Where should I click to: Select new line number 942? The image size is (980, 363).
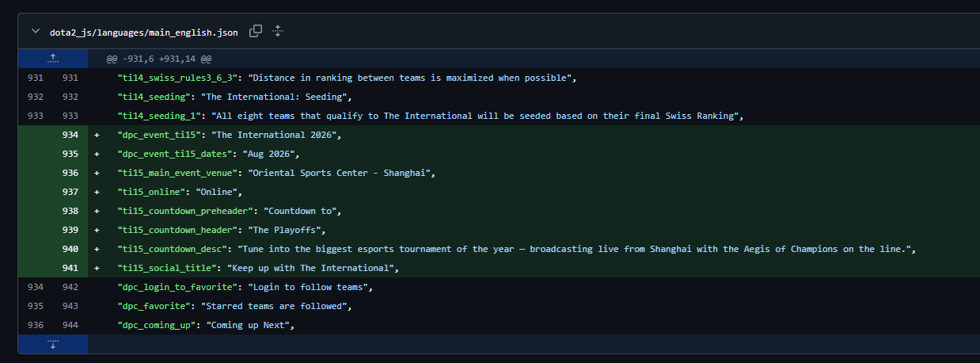pyautogui.click(x=70, y=287)
